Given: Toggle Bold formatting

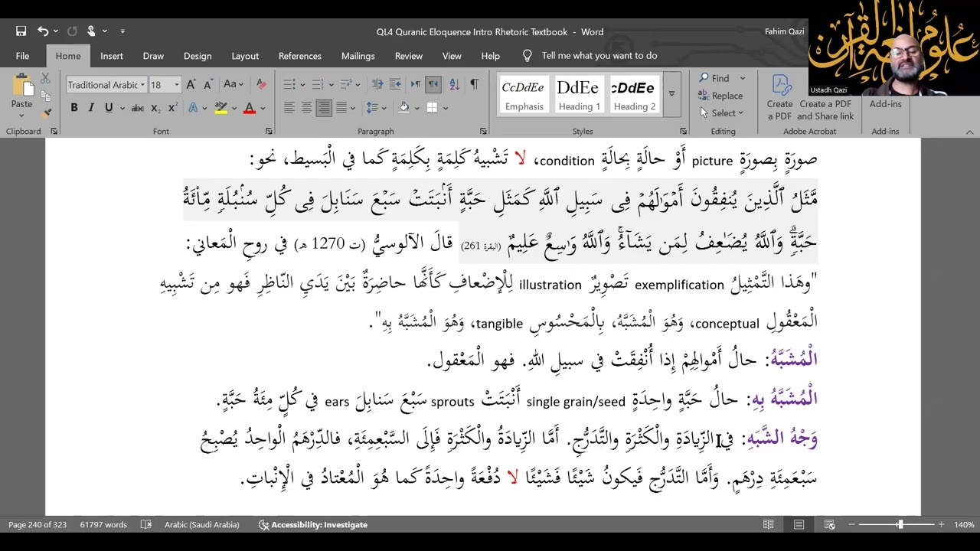Looking at the screenshot, I should click(x=74, y=108).
